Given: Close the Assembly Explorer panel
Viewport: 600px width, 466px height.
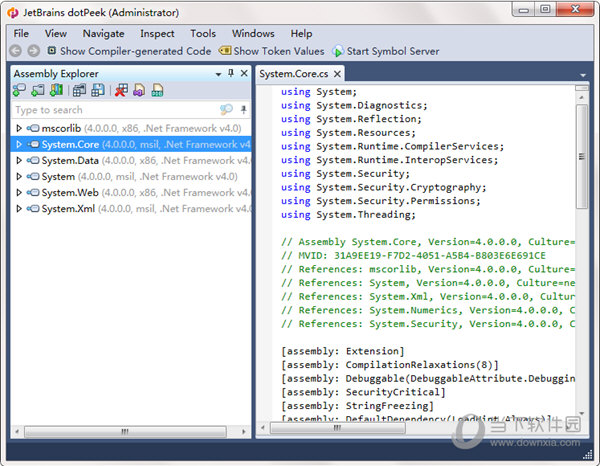Looking at the screenshot, I should (244, 73).
